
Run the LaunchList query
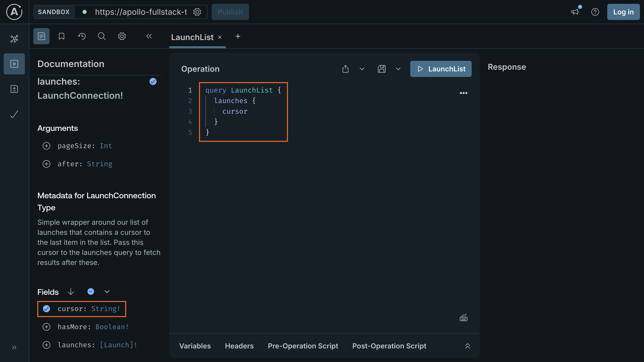coord(441,69)
